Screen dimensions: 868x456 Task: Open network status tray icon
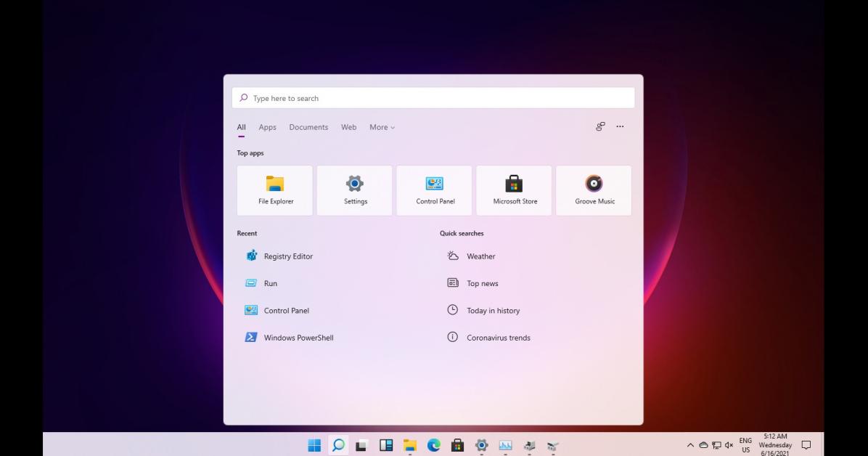click(716, 445)
